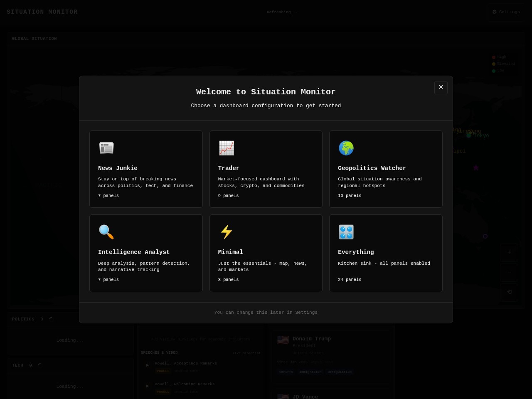The width and height of the screenshot is (532, 399).
Task: Click the 'Low' legend item on map
Action: [x=498, y=71]
